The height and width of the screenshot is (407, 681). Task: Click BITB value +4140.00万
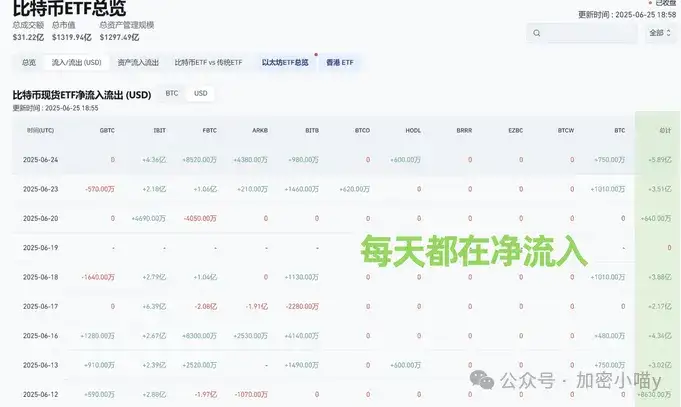coord(301,336)
